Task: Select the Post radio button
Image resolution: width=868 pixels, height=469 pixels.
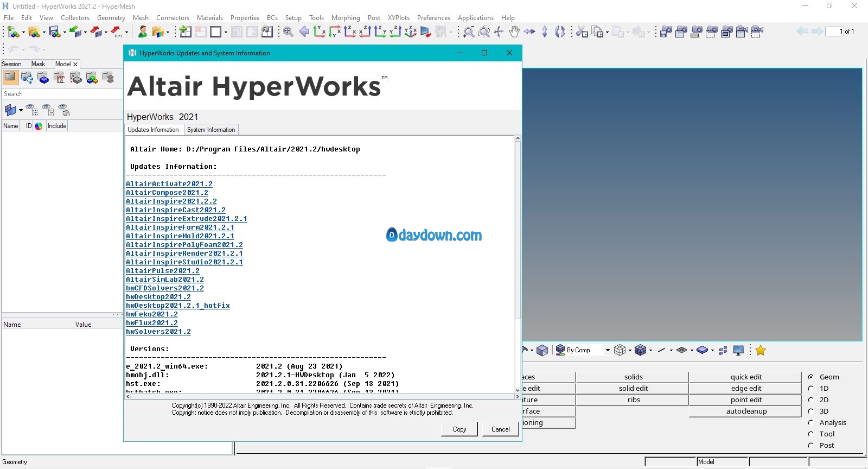Action: 811,445
